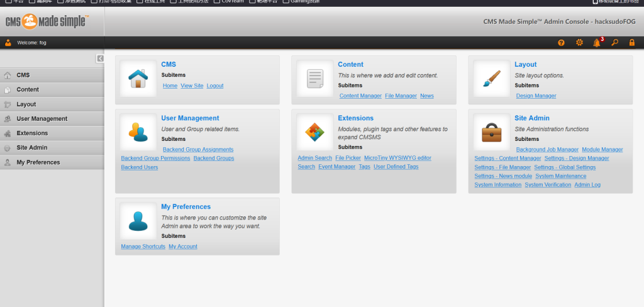Viewport: 644px width, 307px height.
Task: Click the puzzle icon on the Extensions card
Action: pyautogui.click(x=315, y=132)
